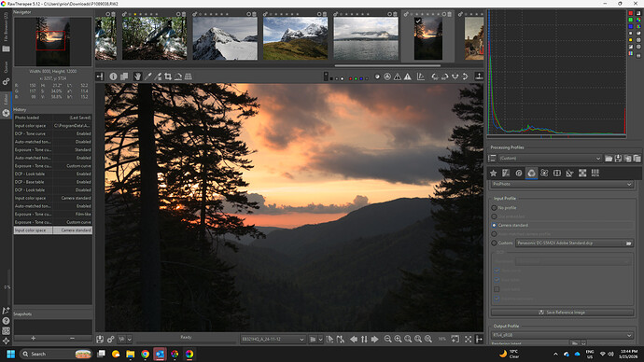
Task: Rotate image left icon
Action: tap(435, 77)
